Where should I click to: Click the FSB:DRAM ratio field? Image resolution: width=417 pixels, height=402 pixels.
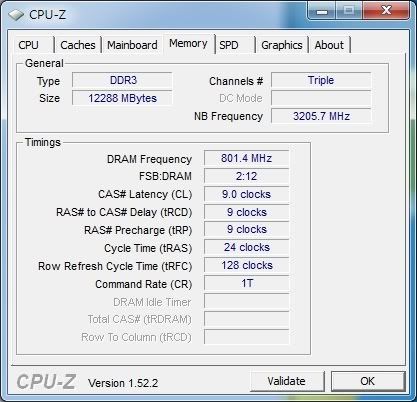[246, 176]
